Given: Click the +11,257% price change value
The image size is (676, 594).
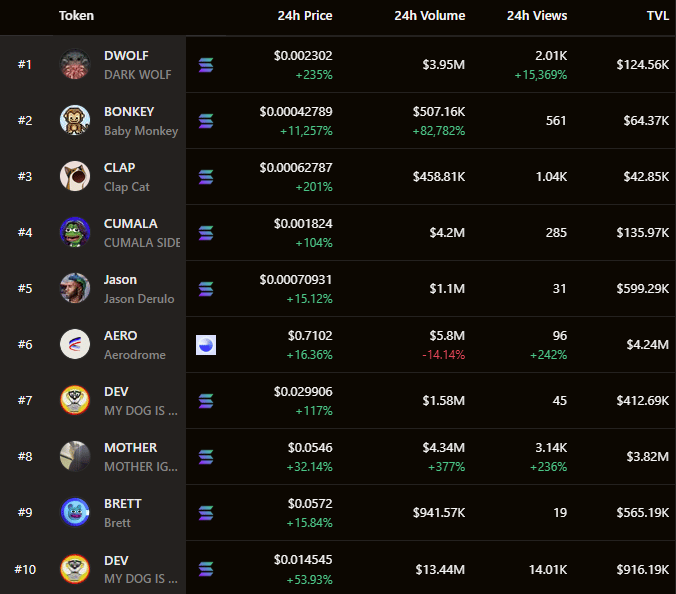Looking at the screenshot, I should [306, 131].
